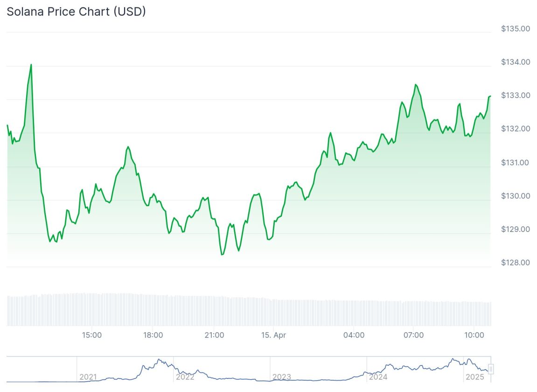Select the 18:00 time axis label
The height and width of the screenshot is (392, 537).
click(153, 335)
